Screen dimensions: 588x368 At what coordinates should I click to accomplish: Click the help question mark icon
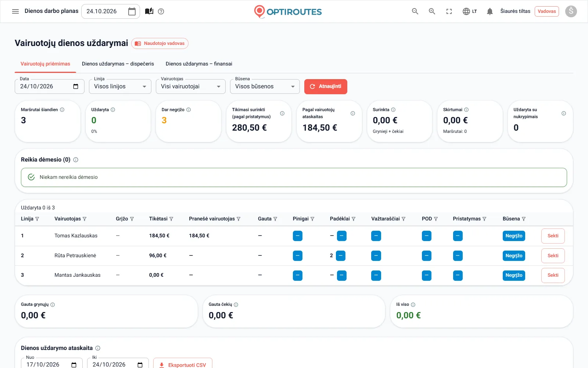point(161,11)
